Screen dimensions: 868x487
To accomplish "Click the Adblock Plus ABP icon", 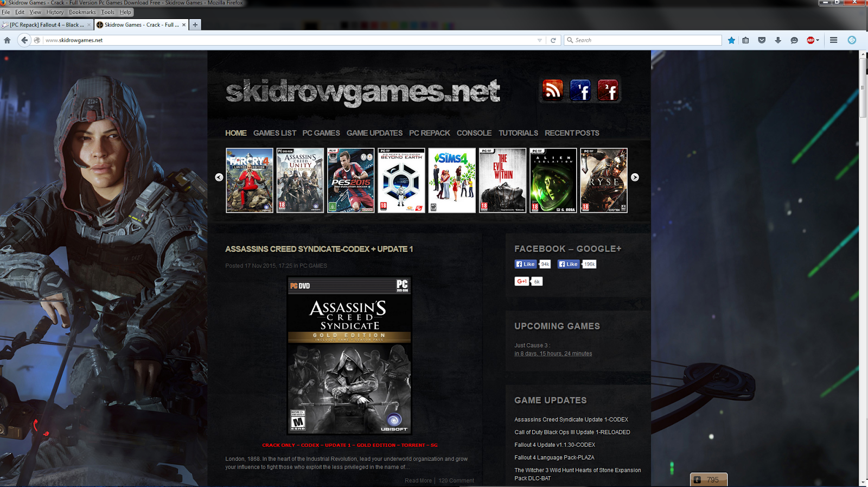I will (x=810, y=40).
